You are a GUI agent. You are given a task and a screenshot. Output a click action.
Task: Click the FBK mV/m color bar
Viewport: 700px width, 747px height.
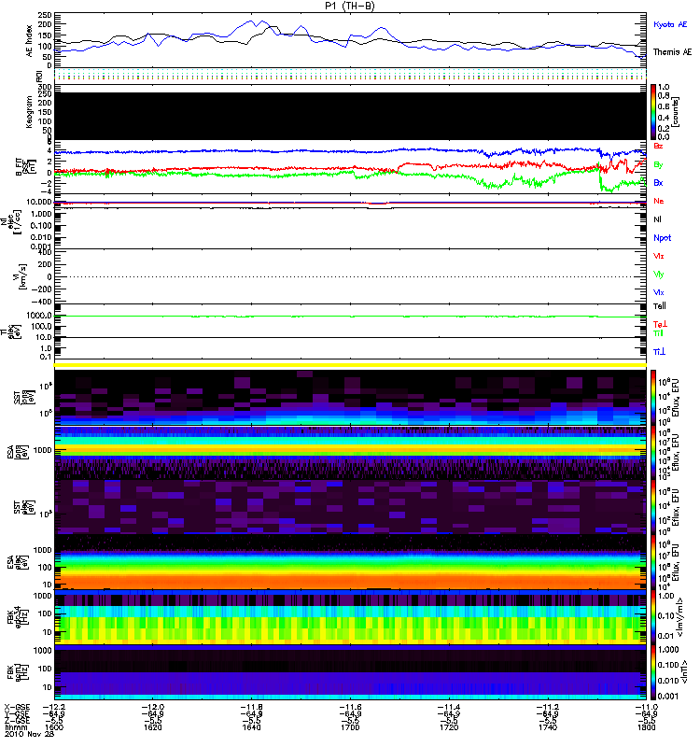tap(653, 617)
